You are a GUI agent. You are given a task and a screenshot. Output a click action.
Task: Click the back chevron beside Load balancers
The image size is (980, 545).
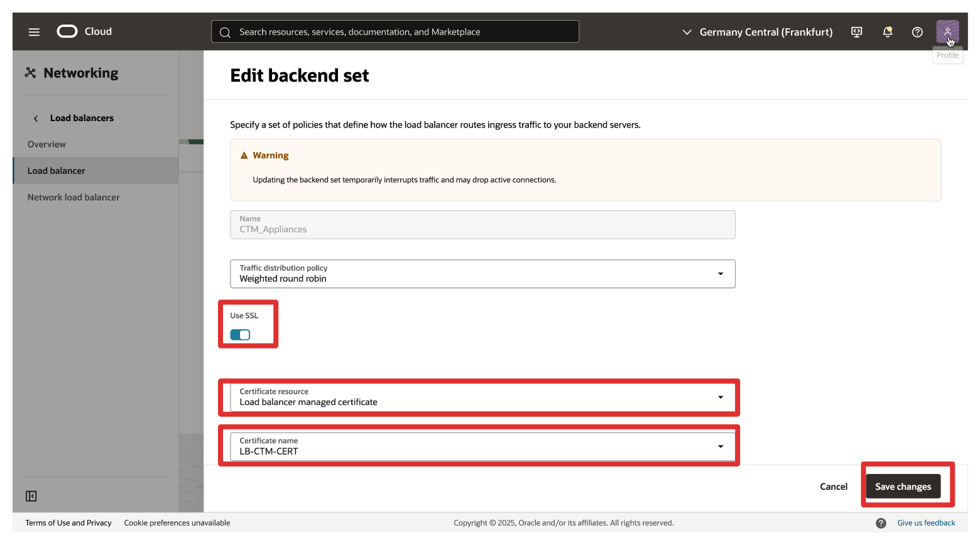[36, 119]
